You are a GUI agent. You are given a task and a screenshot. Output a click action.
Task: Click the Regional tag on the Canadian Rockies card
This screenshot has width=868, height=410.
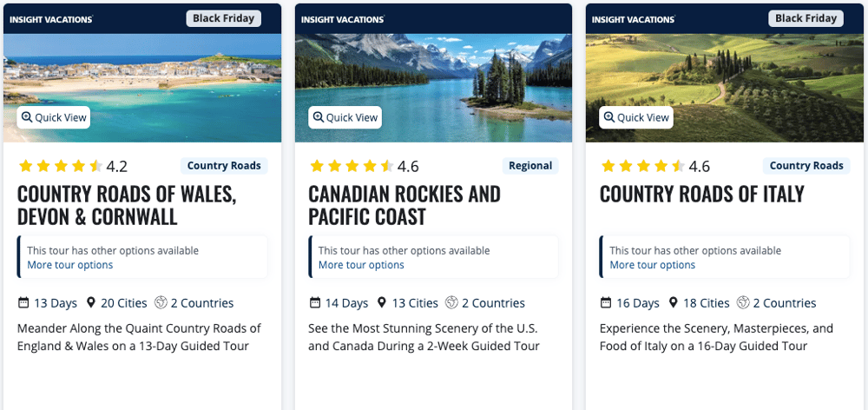(530, 166)
